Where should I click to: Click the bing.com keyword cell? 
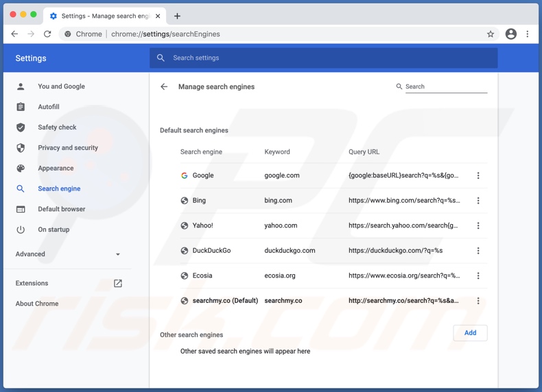(278, 200)
